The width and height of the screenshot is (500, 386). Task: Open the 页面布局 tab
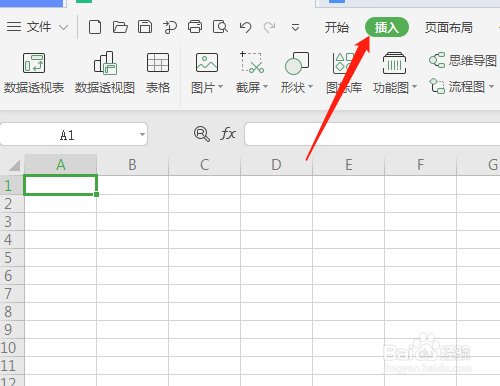[449, 27]
